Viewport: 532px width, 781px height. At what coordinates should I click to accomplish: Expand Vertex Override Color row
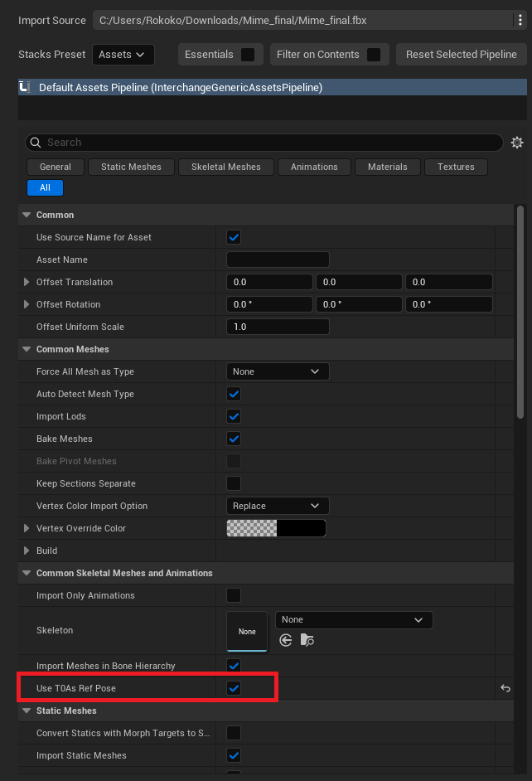(x=27, y=528)
